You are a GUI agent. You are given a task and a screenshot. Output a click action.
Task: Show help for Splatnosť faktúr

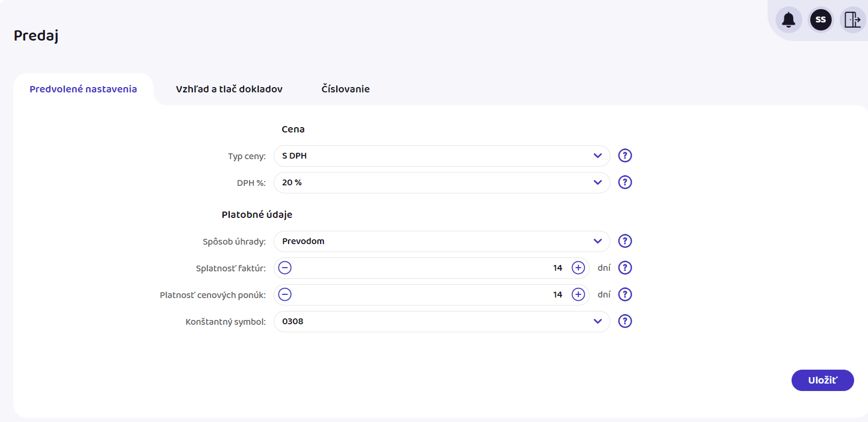click(x=625, y=268)
